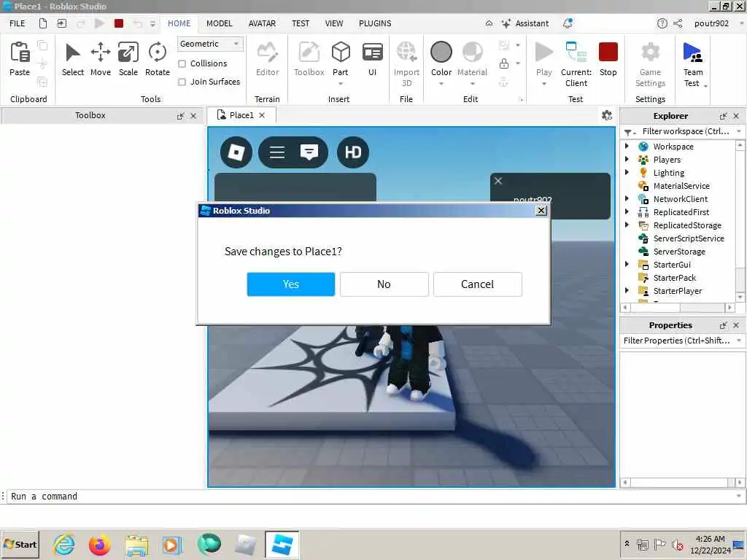Open the FILE menu
This screenshot has width=747, height=560.
pyautogui.click(x=18, y=23)
